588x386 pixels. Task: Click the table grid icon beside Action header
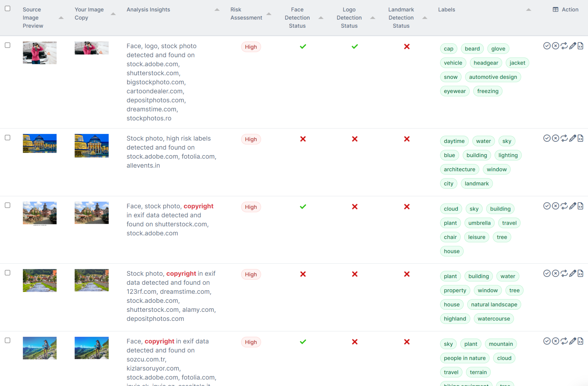click(x=555, y=9)
